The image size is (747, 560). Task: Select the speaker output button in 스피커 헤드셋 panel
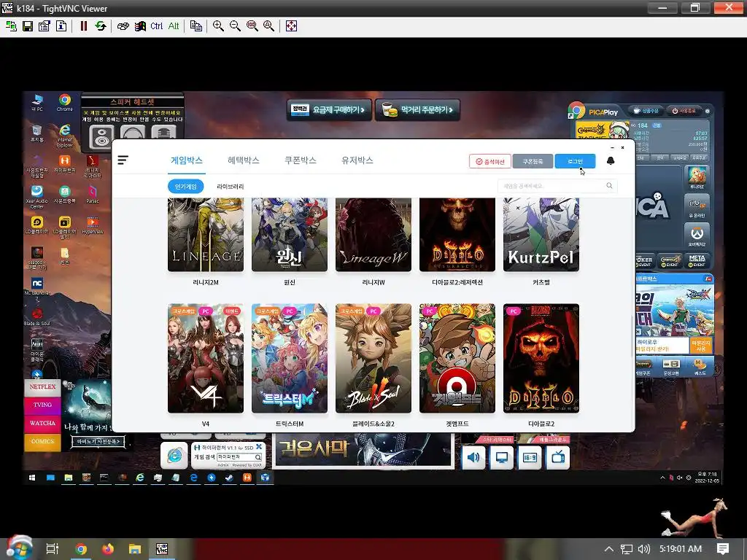[x=102, y=136]
